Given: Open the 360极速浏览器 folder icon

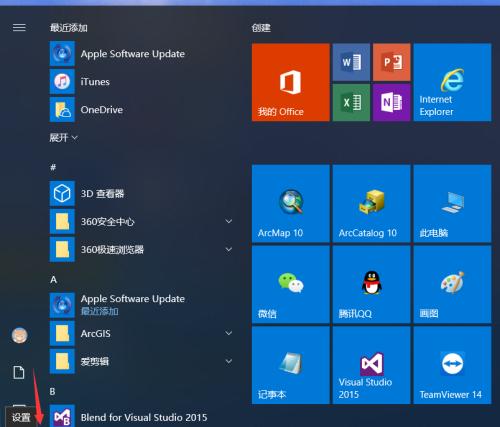Looking at the screenshot, I should click(62, 250).
